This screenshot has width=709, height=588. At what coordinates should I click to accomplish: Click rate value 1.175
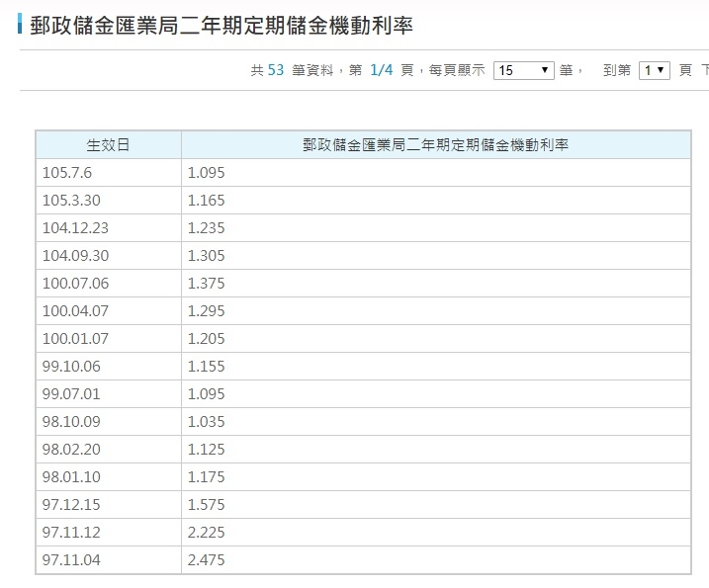pos(207,476)
